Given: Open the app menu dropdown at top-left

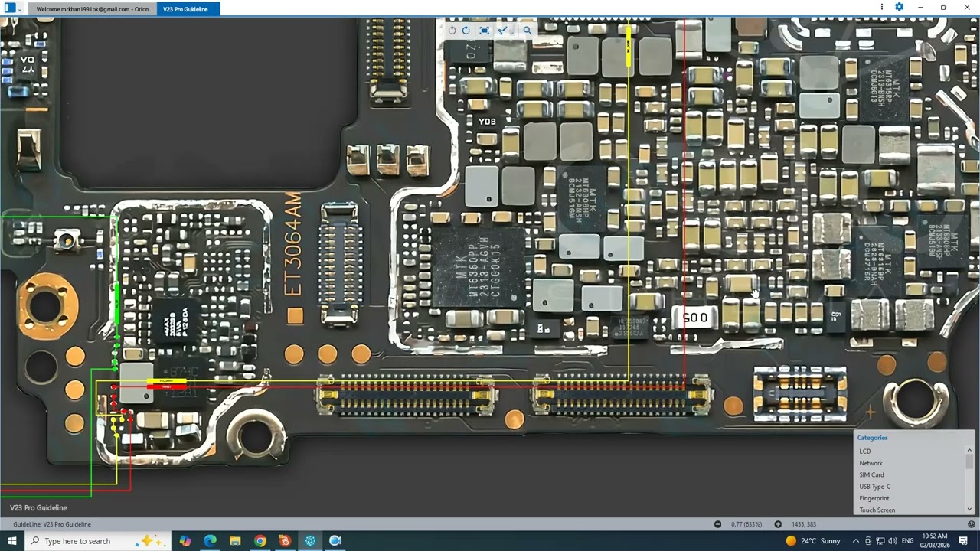Looking at the screenshot, I should [20, 9].
